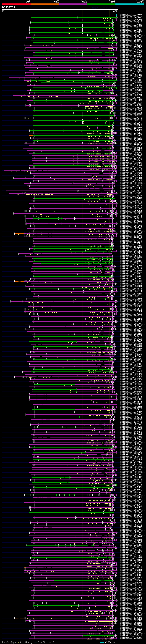146x644 pixels.
Task: Open hit UniRef100_Q2V4A1
Action: pyautogui.click(x=131, y=25)
